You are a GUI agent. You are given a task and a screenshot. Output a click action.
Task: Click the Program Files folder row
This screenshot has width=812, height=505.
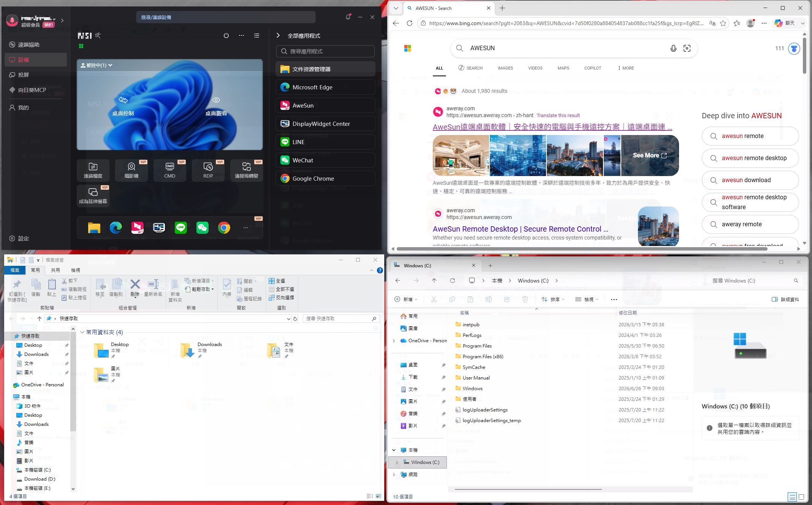(570, 346)
